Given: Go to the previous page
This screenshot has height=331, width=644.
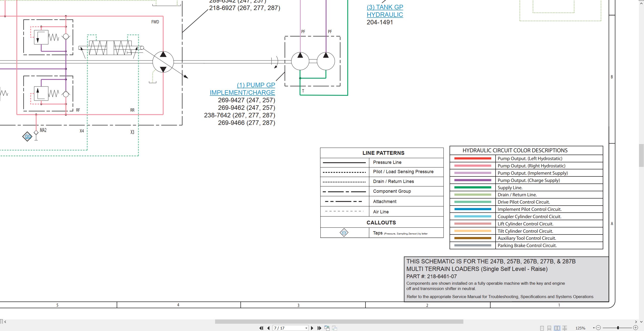Looking at the screenshot, I should tap(268, 328).
